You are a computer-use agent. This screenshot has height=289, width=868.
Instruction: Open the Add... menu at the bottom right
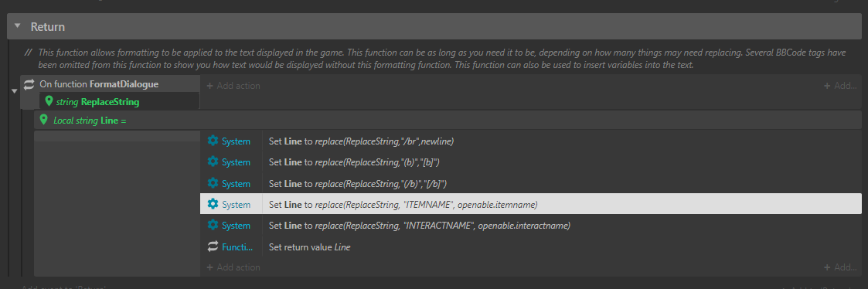coord(840,267)
